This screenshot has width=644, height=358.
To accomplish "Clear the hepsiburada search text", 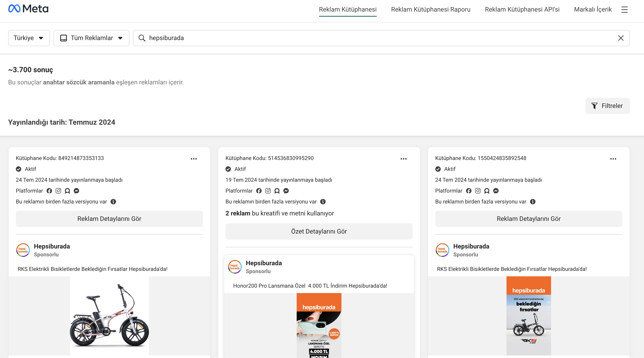I will point(621,38).
